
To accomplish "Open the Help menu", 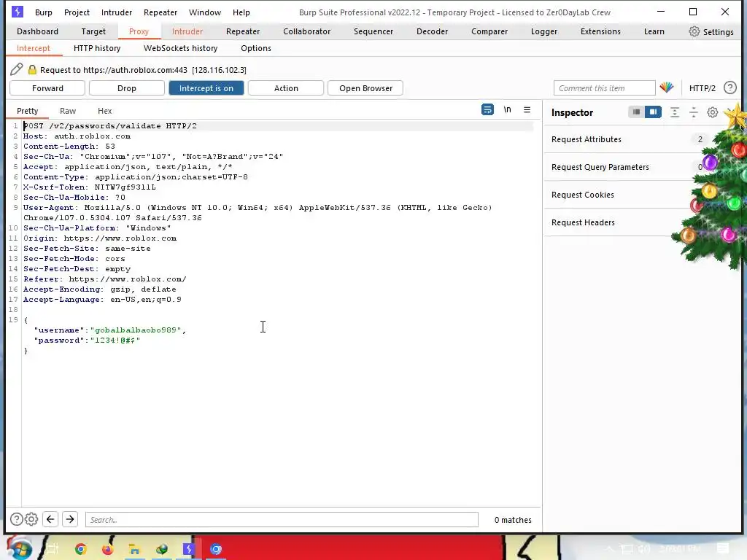I will pyautogui.click(x=241, y=12).
